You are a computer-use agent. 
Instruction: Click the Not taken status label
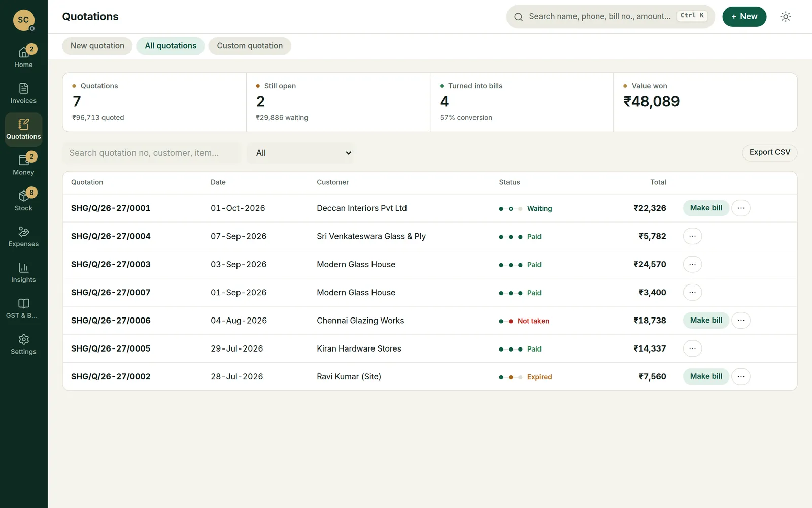[x=533, y=321]
